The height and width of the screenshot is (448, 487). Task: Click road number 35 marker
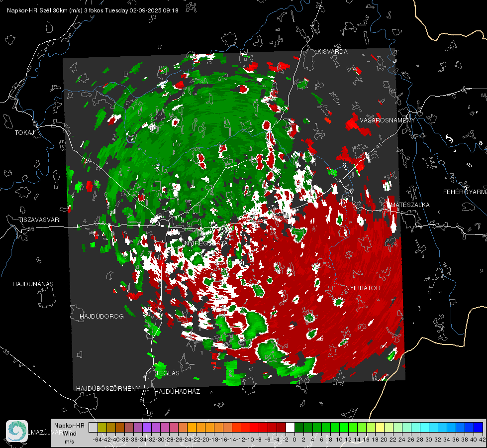click(6, 351)
